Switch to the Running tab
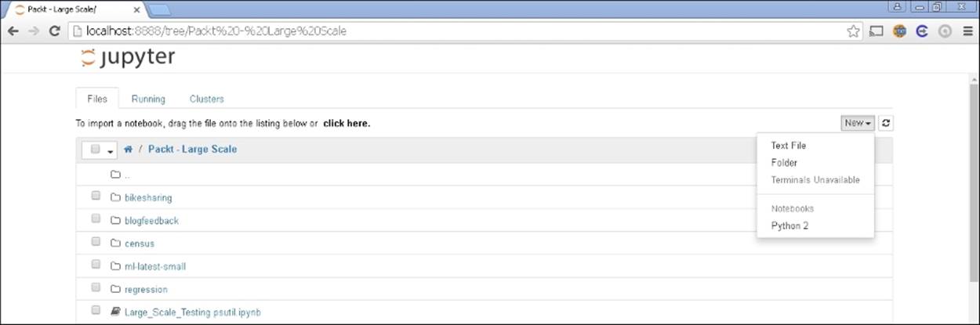This screenshot has width=980, height=325. click(148, 99)
